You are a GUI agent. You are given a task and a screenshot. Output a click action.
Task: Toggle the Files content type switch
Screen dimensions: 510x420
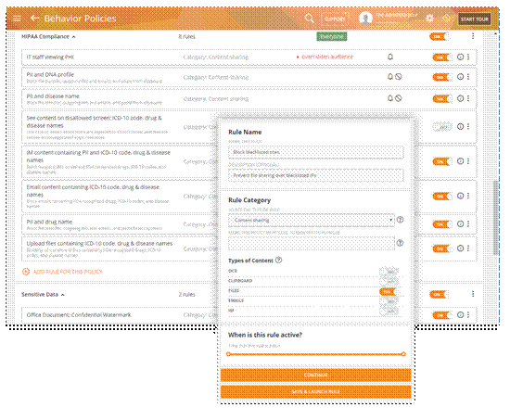coord(388,292)
